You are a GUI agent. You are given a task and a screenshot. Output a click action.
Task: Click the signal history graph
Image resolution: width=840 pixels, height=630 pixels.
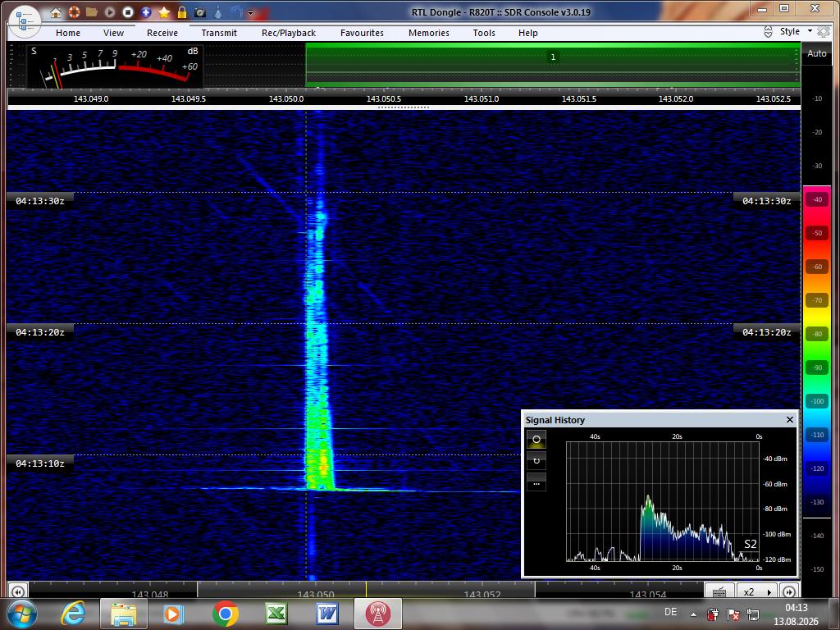[x=662, y=501]
